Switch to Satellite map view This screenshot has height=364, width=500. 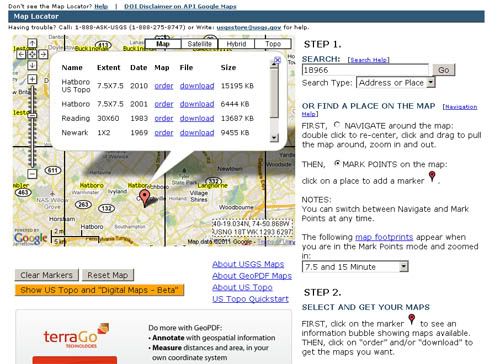pos(199,44)
